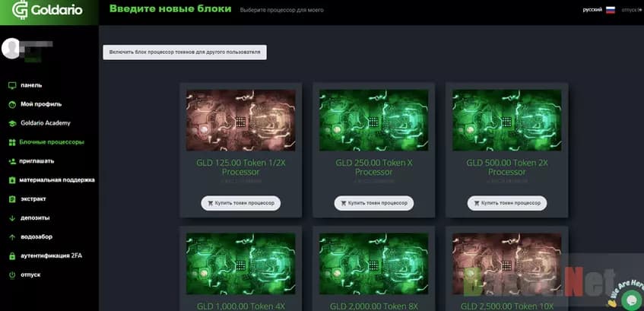This screenshot has width=644, height=311.
Task: Click отпуск logout in the sidebar
Action: click(x=30, y=275)
